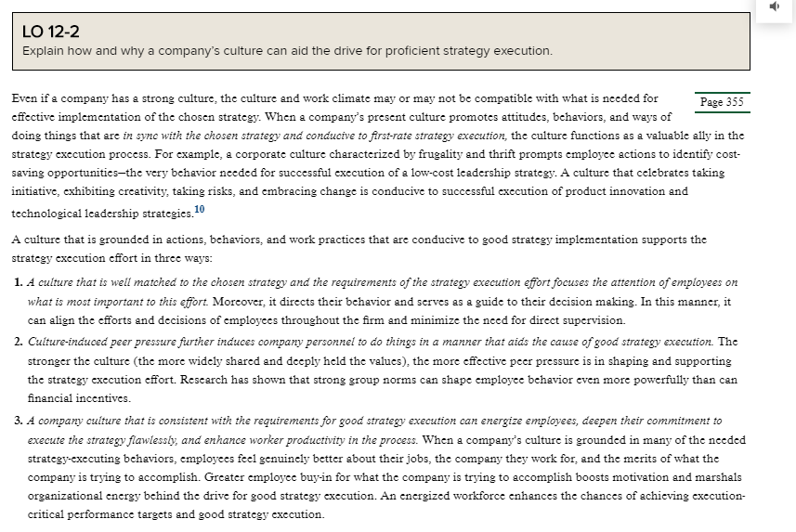Screen dimensions: 796x532
Task: Click the phrase 'technological leadership strategies'
Action: tap(101, 214)
